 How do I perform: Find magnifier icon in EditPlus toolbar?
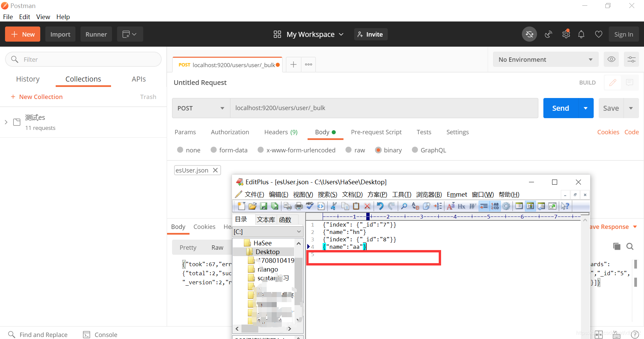(x=404, y=206)
